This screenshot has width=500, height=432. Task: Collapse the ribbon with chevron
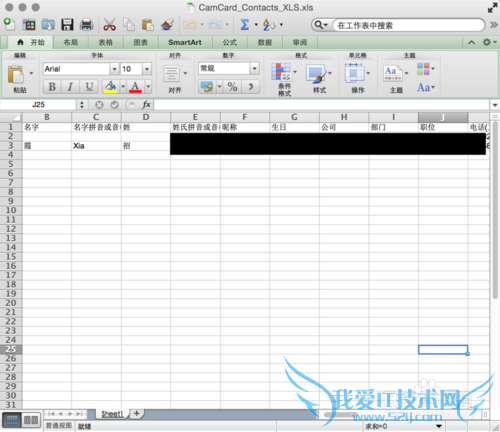click(471, 42)
